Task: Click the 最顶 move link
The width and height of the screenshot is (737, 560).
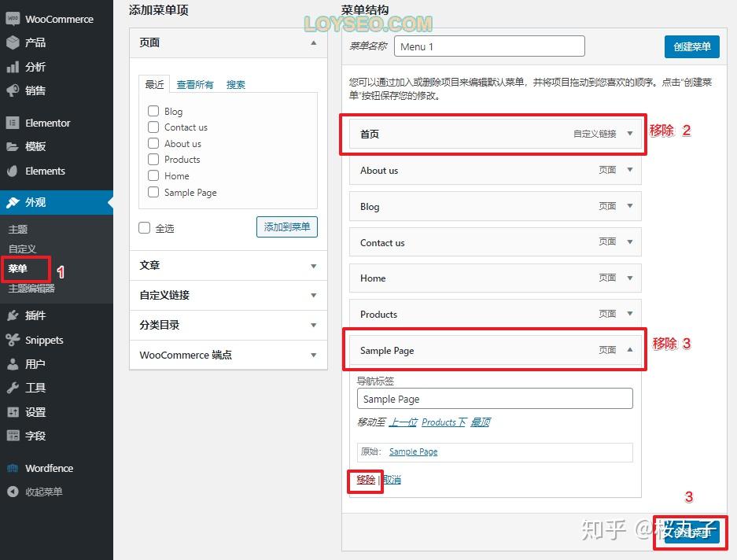Action: 481,422
